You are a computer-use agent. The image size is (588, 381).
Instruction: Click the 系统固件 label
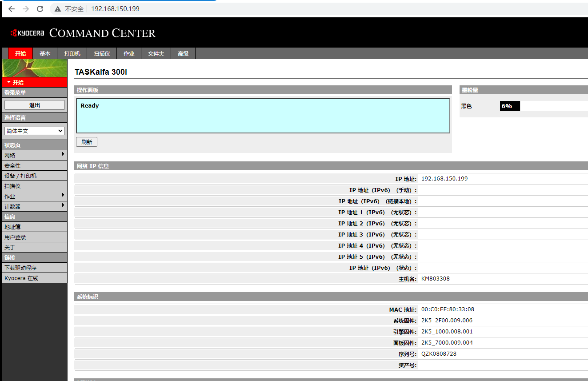pyautogui.click(x=405, y=321)
